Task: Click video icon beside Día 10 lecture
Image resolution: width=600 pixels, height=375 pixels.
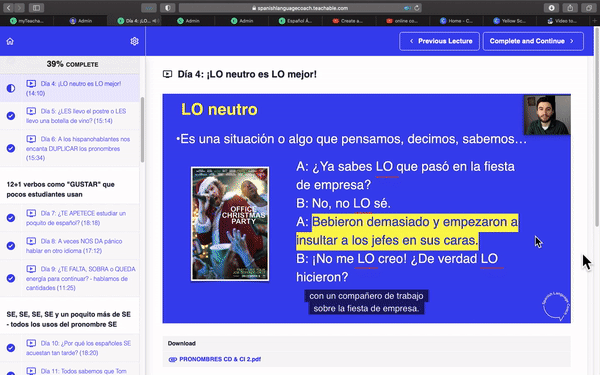Action: pos(31,343)
